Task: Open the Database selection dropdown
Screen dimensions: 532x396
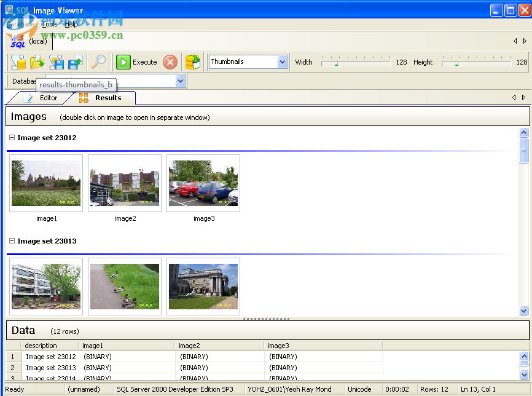Action: 179,81
